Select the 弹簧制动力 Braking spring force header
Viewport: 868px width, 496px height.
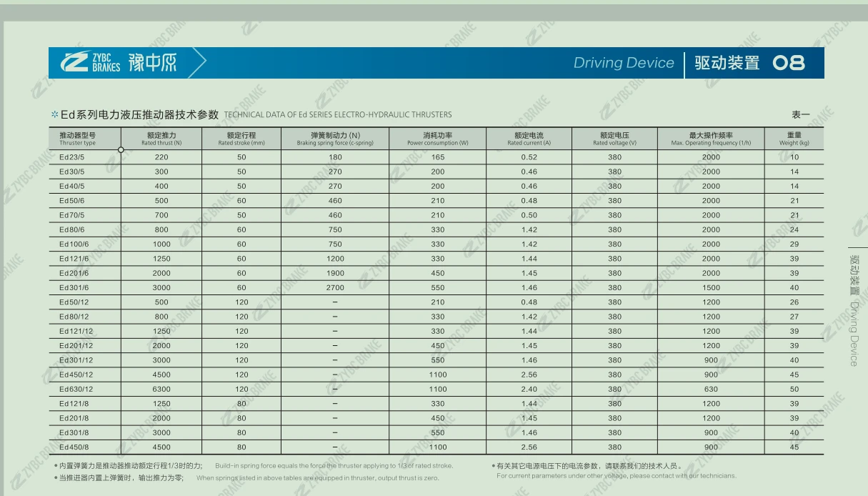[x=335, y=139]
